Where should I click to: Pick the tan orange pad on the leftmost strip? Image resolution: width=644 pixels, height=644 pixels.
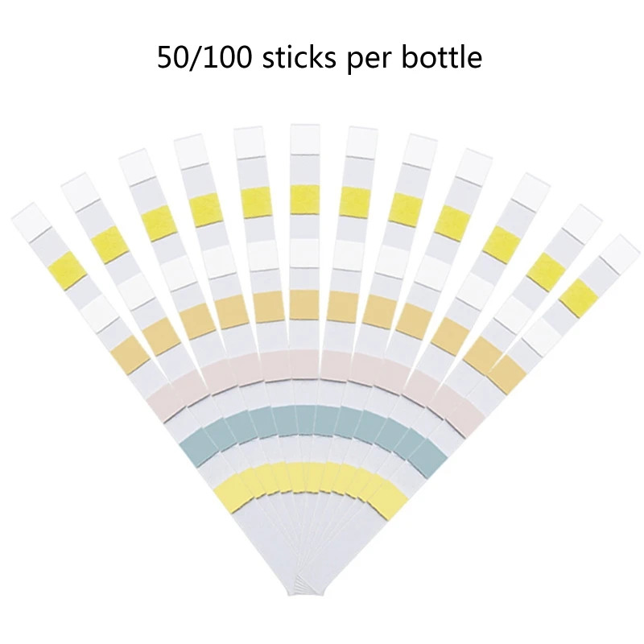(x=130, y=355)
